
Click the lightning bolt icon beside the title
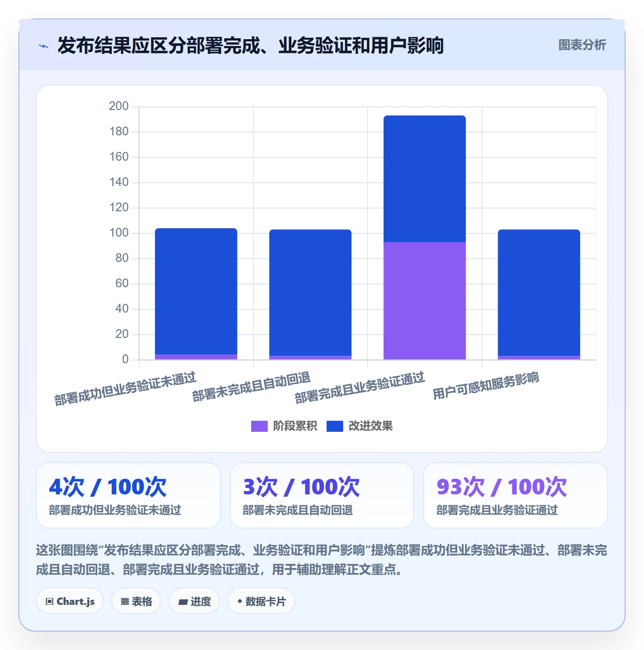click(x=44, y=46)
